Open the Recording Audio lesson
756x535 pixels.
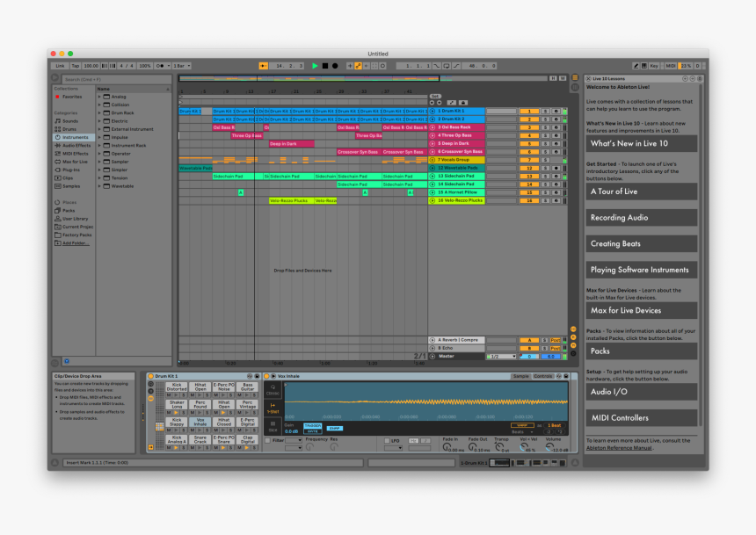click(641, 217)
